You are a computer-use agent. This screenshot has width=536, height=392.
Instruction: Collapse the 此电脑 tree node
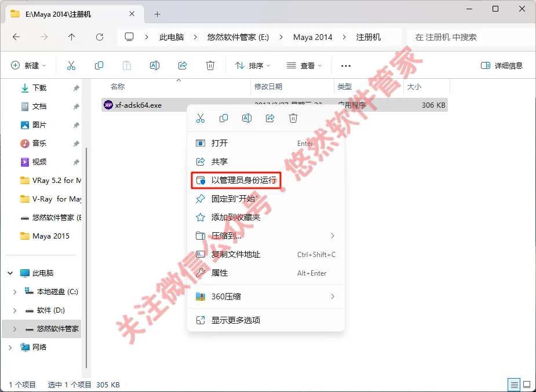(x=10, y=273)
